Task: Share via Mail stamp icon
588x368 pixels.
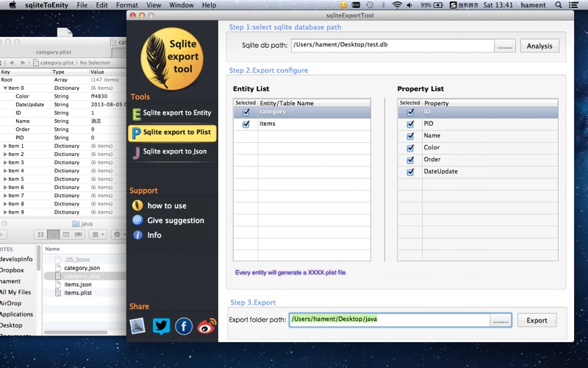Action: 137,326
